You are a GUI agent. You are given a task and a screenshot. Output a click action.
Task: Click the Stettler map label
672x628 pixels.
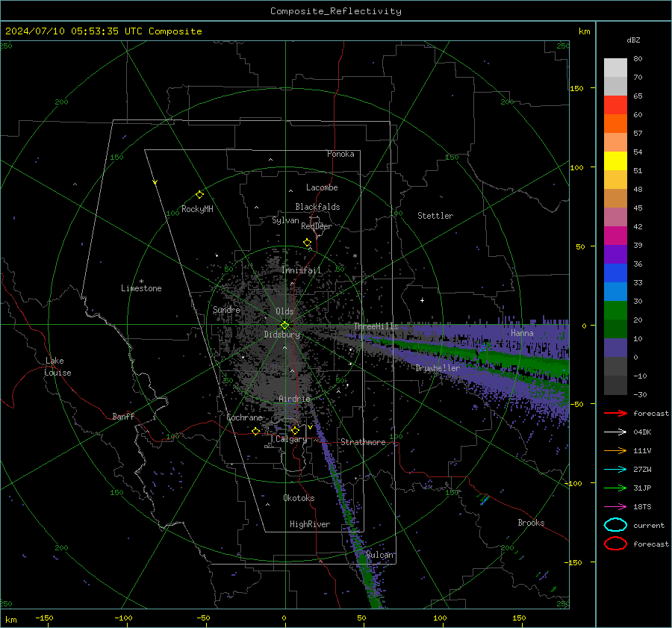(435, 216)
